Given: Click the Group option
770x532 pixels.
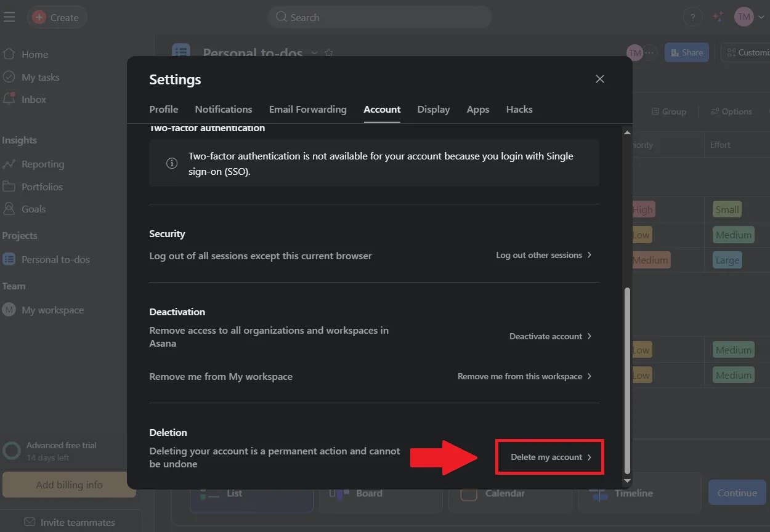Looking at the screenshot, I should pos(669,111).
